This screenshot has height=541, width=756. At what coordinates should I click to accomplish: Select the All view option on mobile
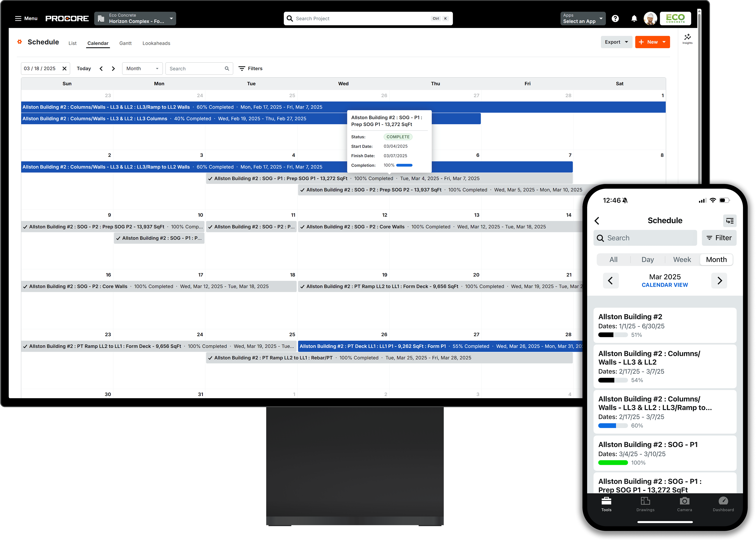pyautogui.click(x=613, y=259)
